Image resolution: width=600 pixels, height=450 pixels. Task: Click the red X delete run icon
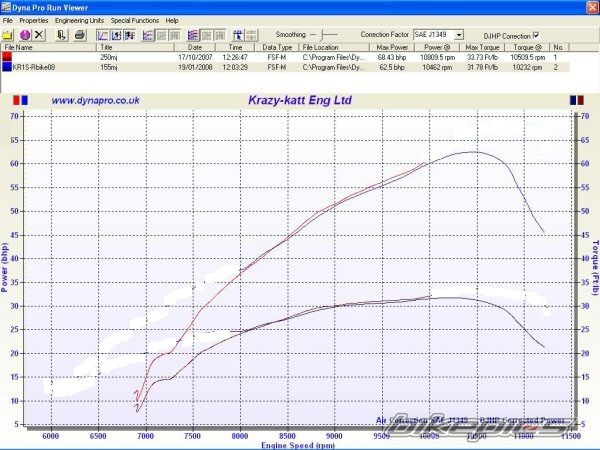(41, 34)
